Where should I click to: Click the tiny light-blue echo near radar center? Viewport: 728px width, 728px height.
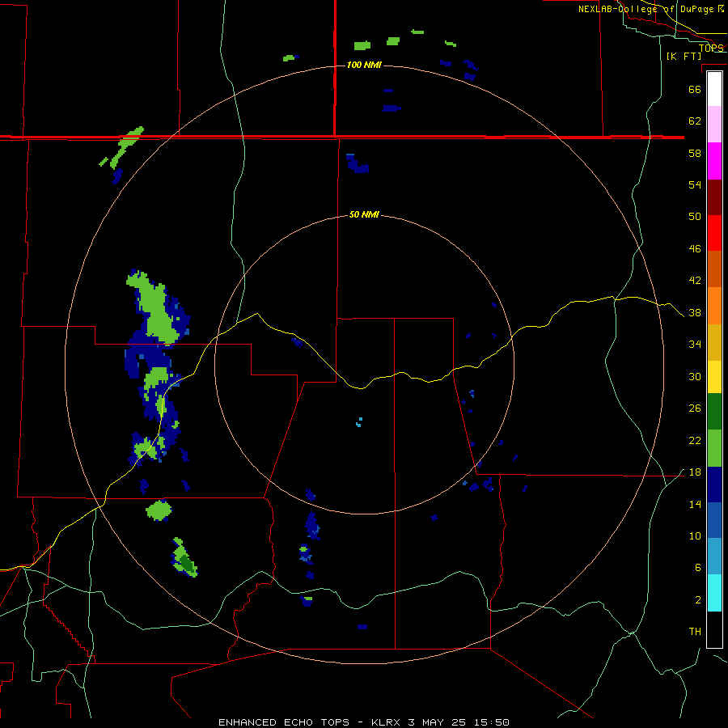point(359,422)
